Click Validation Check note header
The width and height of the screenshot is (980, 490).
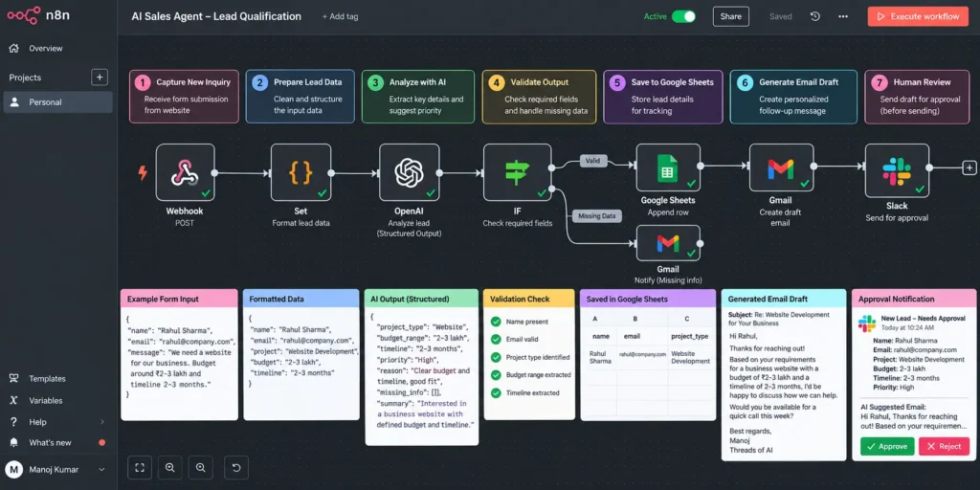[x=529, y=299]
